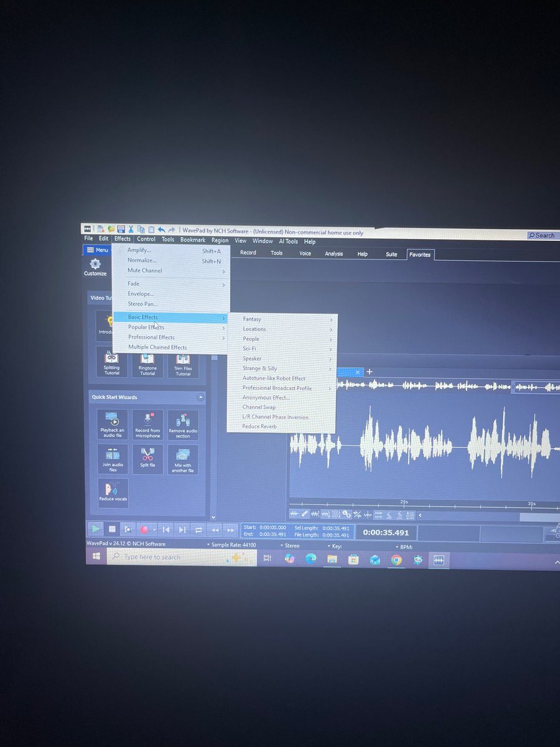Select Reduce Reverb effect
560x747 pixels.
[x=282, y=426]
